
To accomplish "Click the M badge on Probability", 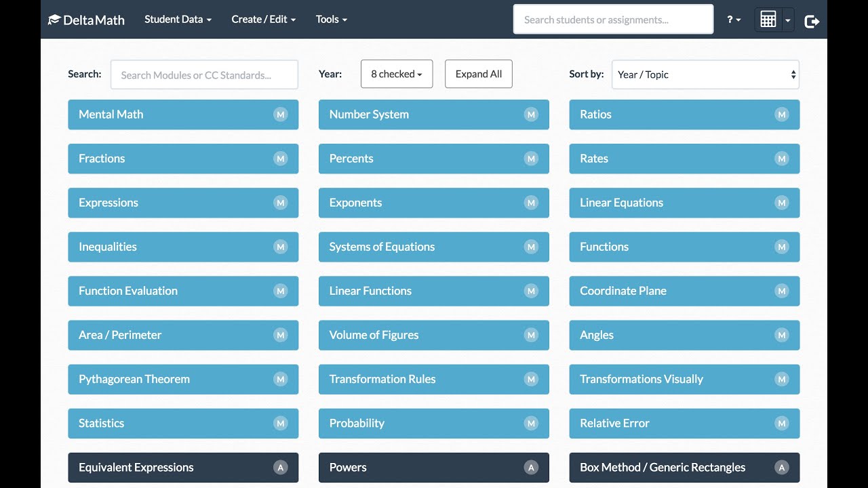I will click(x=531, y=423).
